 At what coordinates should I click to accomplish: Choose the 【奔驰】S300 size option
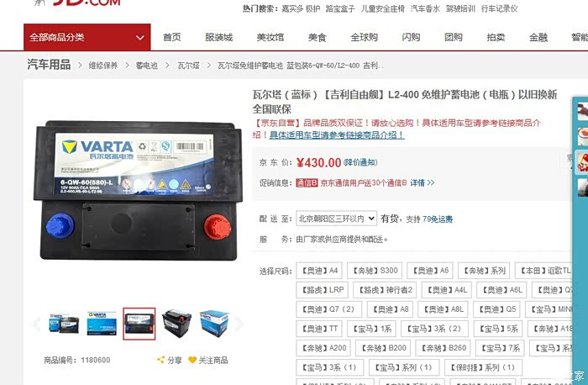pyautogui.click(x=375, y=271)
